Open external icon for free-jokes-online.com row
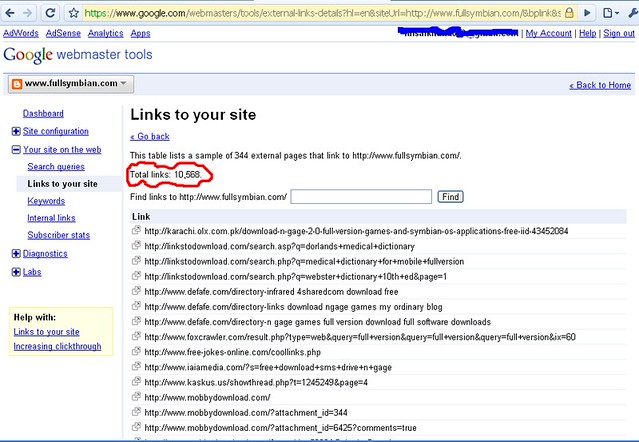Image resolution: width=639 pixels, height=442 pixels. 136,351
